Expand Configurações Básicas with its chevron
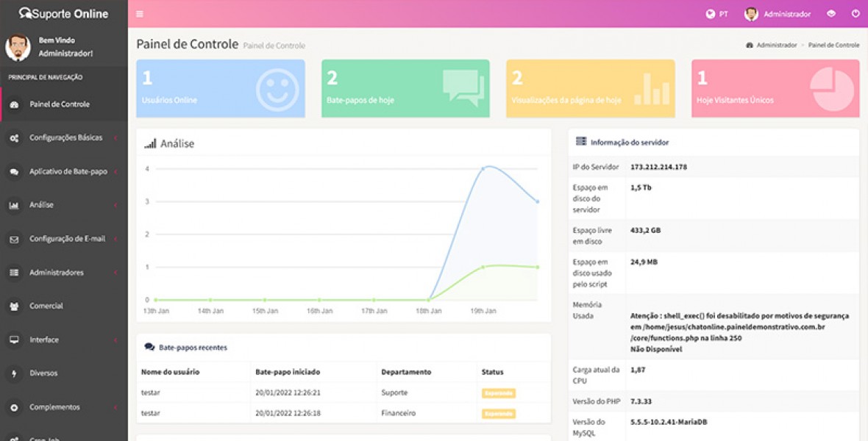 tap(115, 137)
